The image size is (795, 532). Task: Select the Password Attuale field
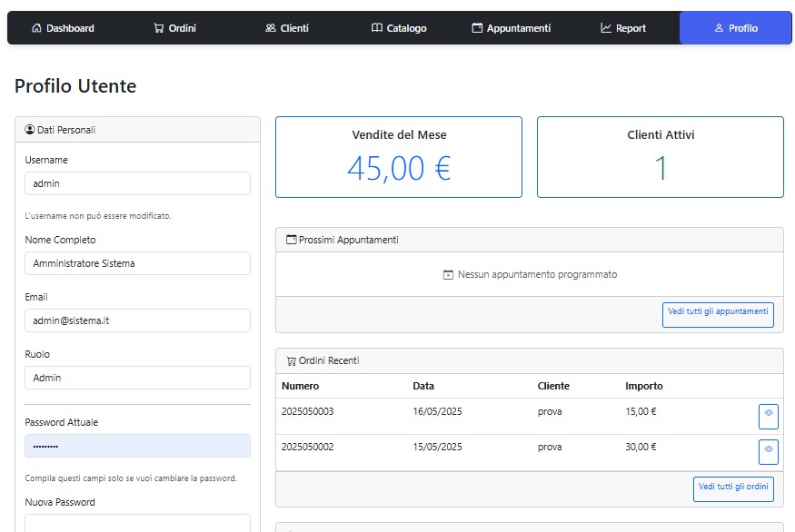tap(137, 446)
